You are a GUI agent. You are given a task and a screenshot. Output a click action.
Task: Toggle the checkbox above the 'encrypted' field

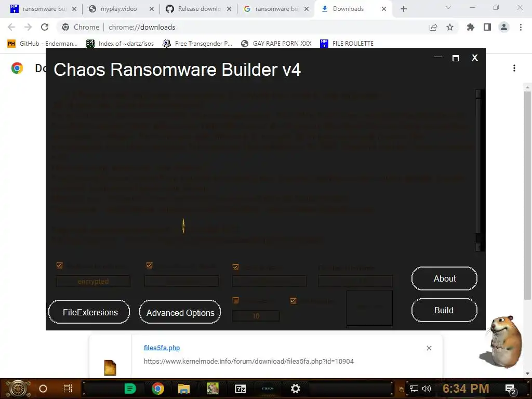click(59, 265)
